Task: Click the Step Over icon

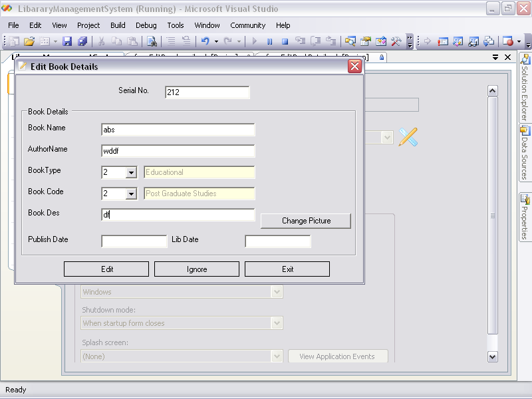Action: 315,41
